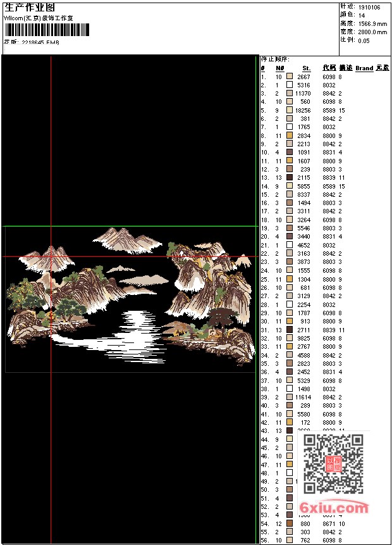The height and width of the screenshot is (545, 392).
Task: Click code 8831 in row 10
Action: click(x=329, y=153)
